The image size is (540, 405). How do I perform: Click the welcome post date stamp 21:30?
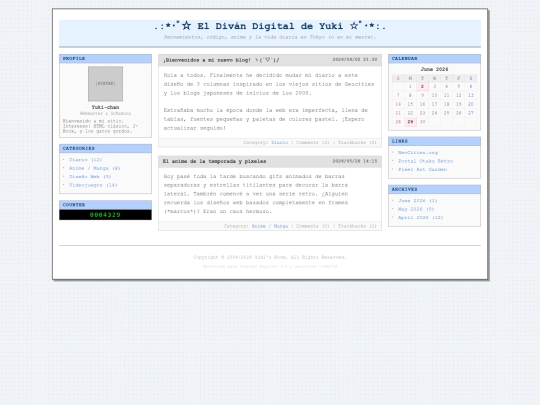355,60
